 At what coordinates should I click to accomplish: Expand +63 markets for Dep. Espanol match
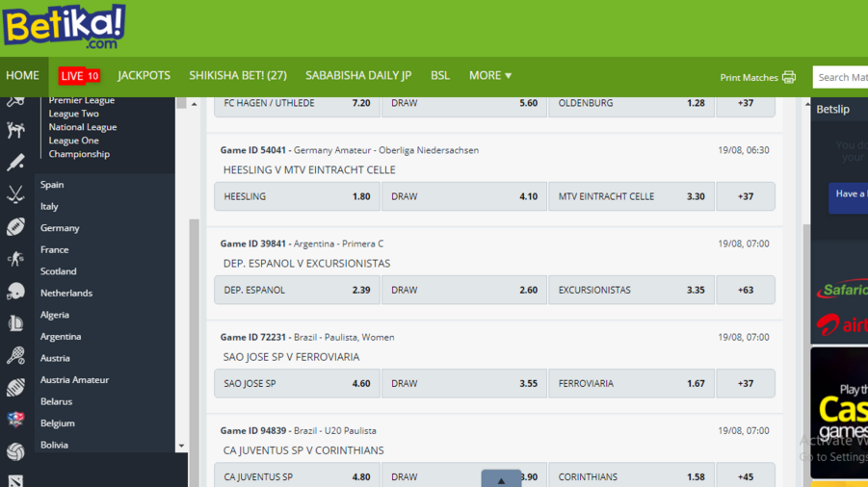(x=746, y=290)
